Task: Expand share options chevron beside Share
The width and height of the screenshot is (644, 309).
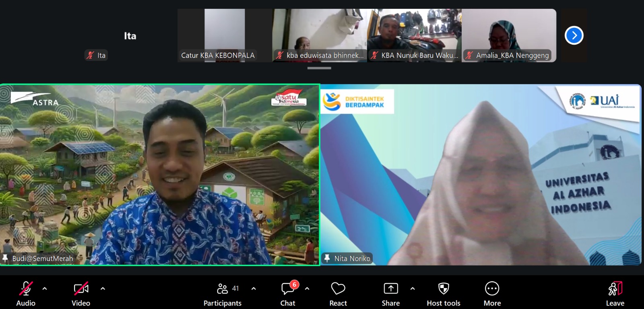Action: 413,288
